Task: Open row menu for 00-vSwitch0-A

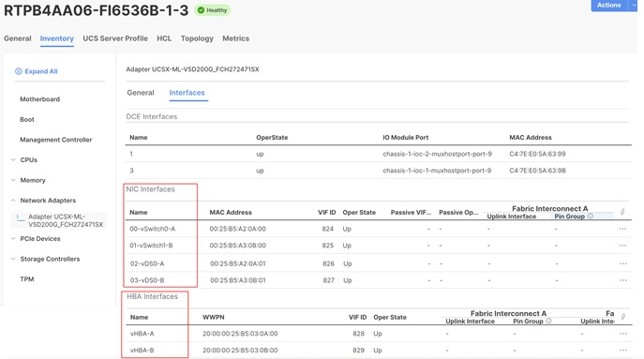Action: 622,229
